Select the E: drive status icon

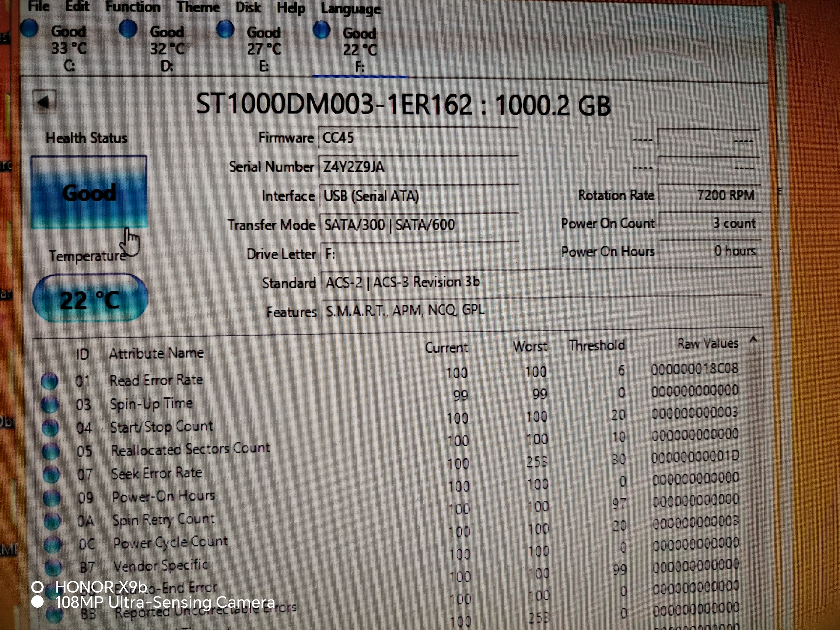tap(225, 30)
